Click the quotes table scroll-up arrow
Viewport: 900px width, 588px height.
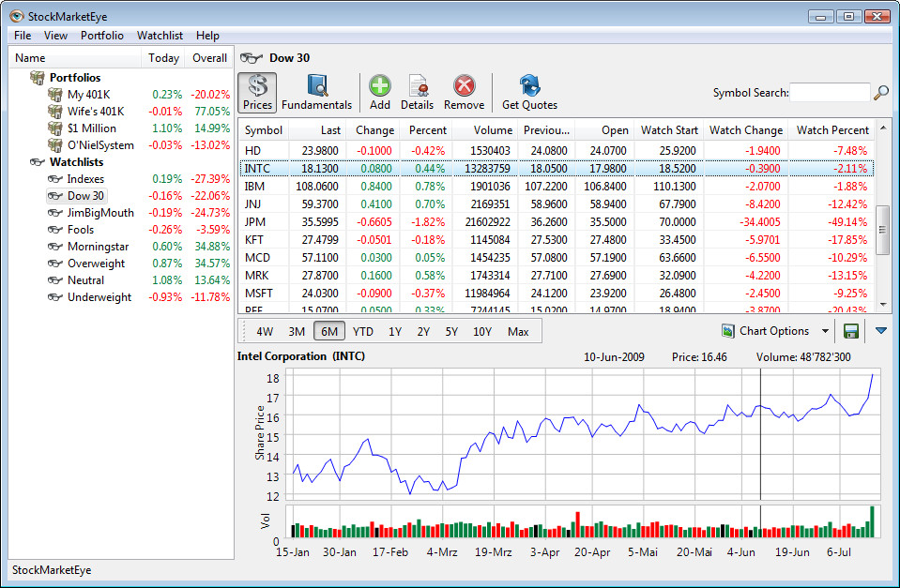[x=883, y=128]
